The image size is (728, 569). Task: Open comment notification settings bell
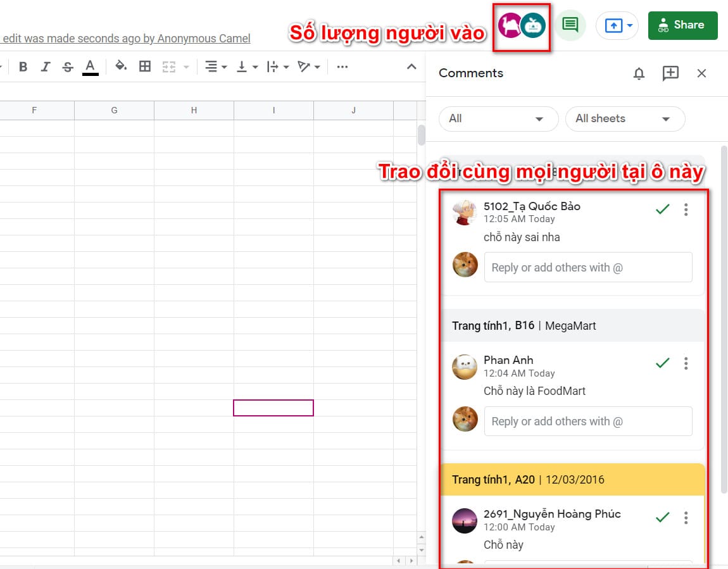639,73
